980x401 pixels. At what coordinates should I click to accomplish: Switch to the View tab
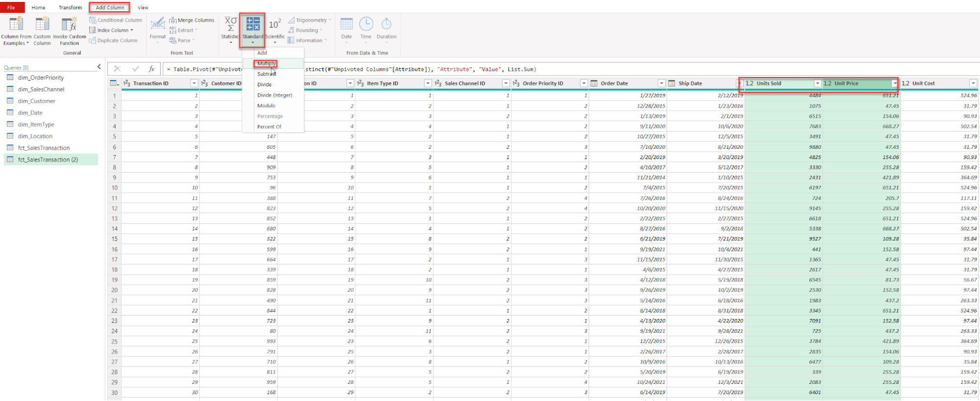(x=143, y=7)
